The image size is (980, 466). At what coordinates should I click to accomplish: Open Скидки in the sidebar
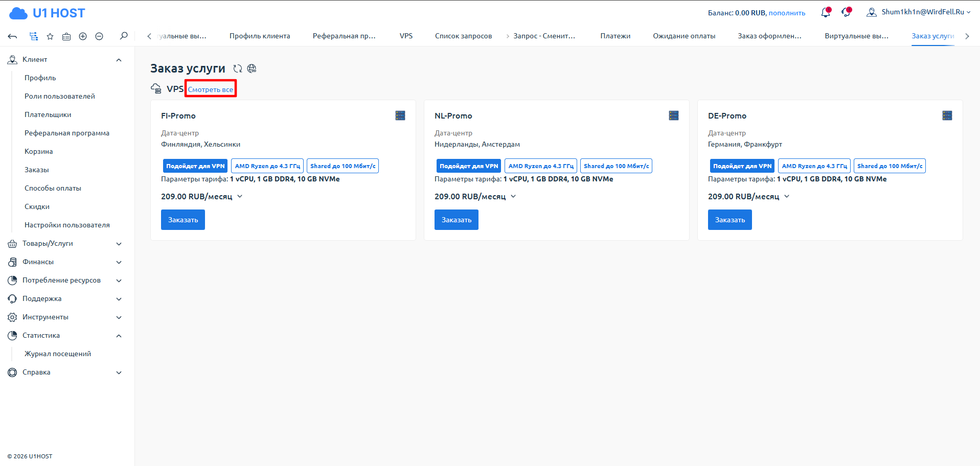(37, 206)
